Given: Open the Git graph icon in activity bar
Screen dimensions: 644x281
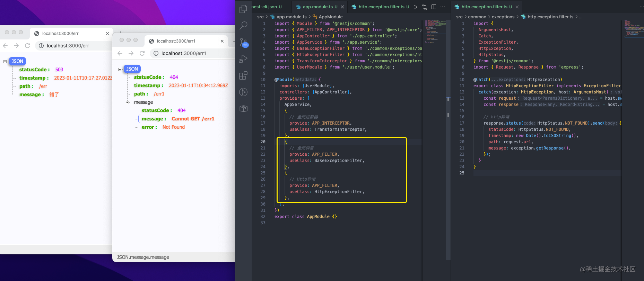Looking at the screenshot, I should 243,92.
